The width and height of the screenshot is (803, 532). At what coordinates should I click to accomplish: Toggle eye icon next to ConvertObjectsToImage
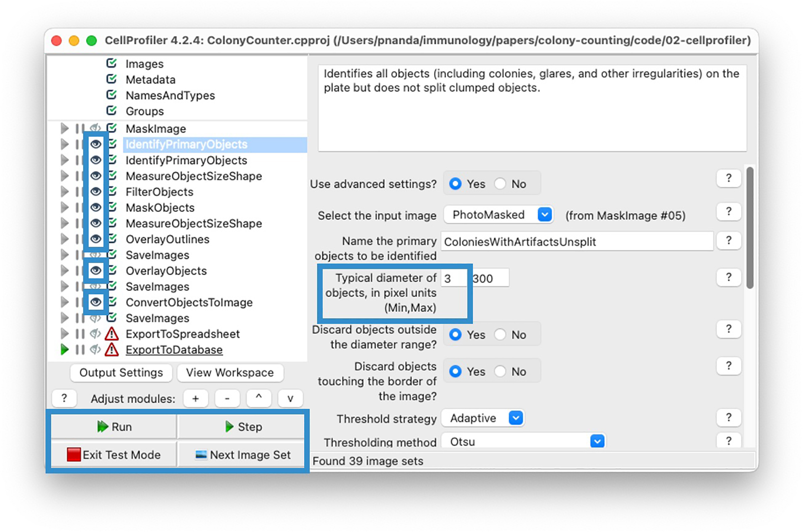pos(96,302)
